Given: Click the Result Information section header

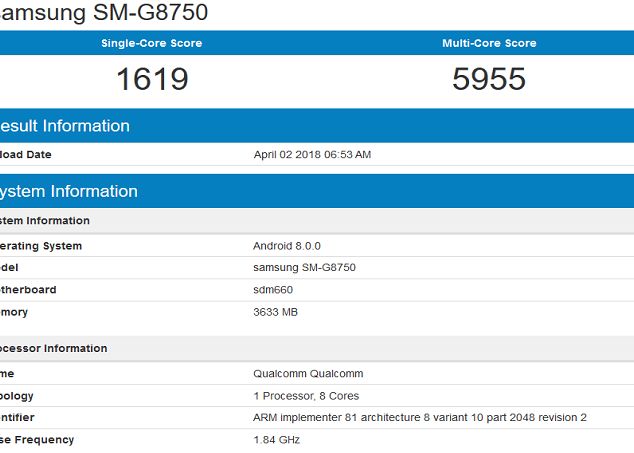Looking at the screenshot, I should [65, 126].
